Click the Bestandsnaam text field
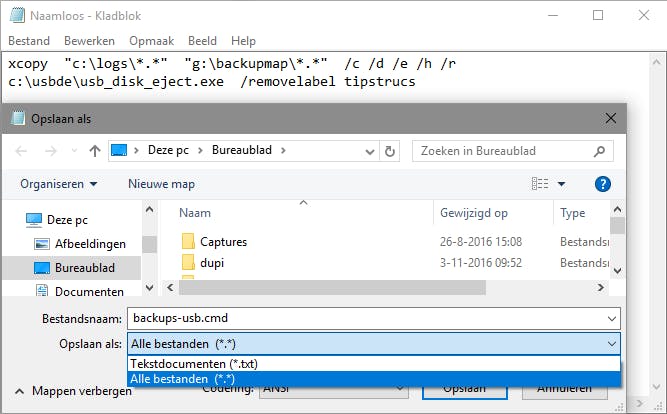 click(360, 318)
